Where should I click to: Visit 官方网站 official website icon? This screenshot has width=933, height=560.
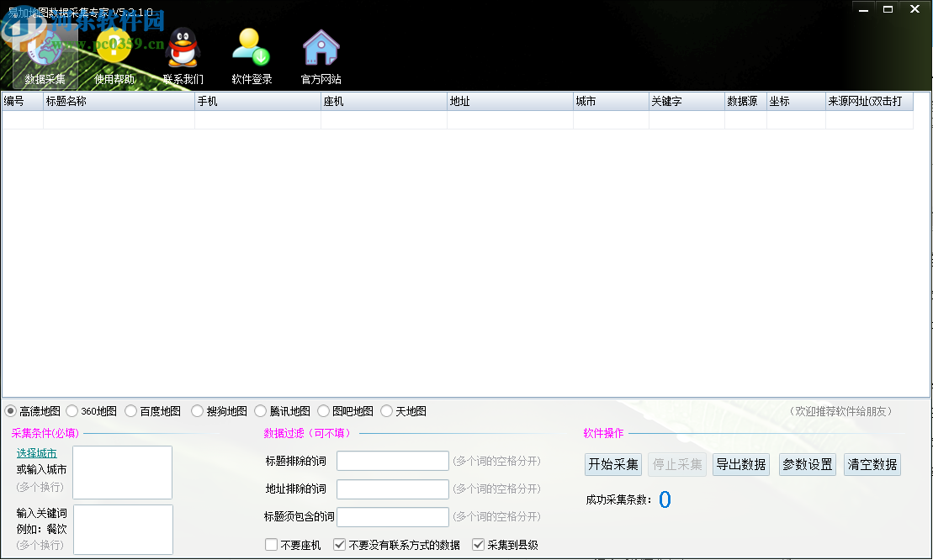point(321,56)
